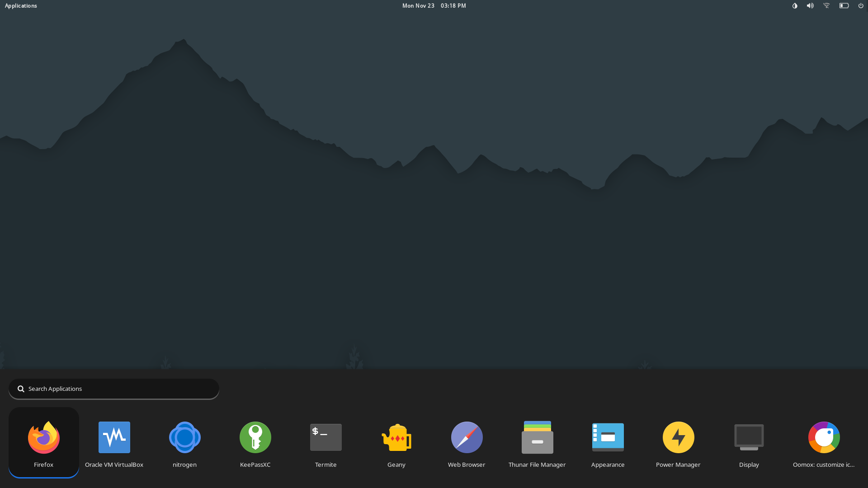Open KeePassXC password manager
Image resolution: width=868 pixels, height=488 pixels.
[255, 437]
